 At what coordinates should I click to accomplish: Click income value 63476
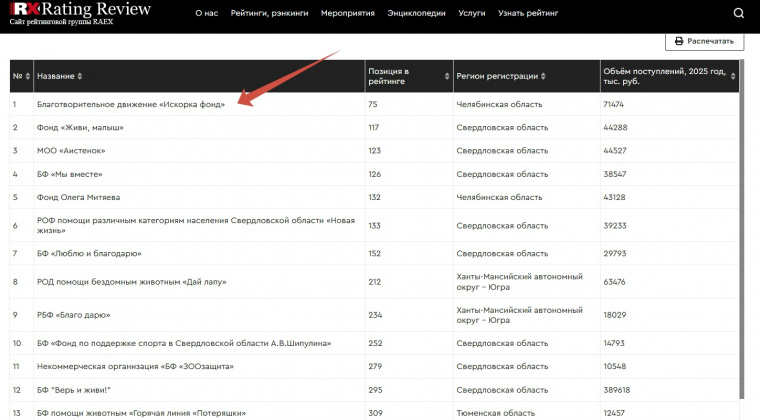[614, 281]
